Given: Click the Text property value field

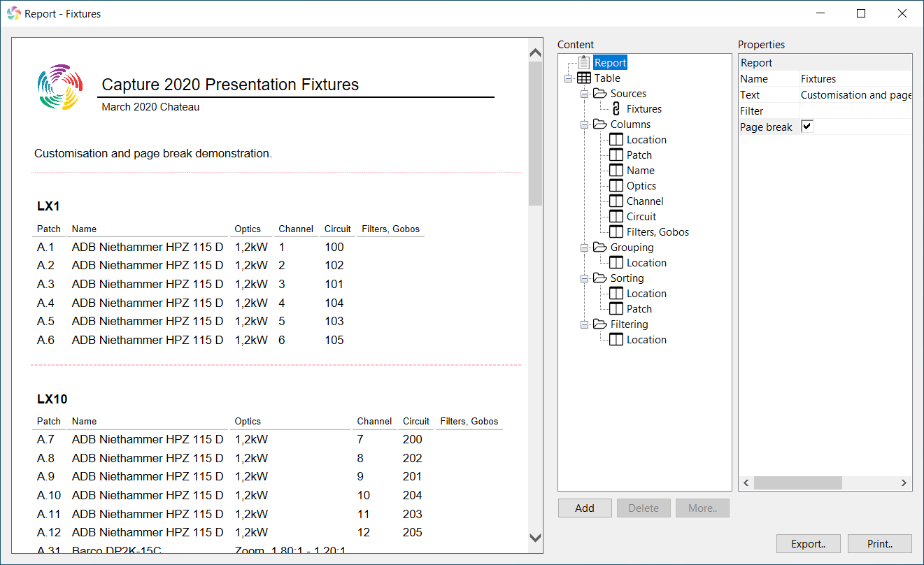Looking at the screenshot, I should coord(855,95).
